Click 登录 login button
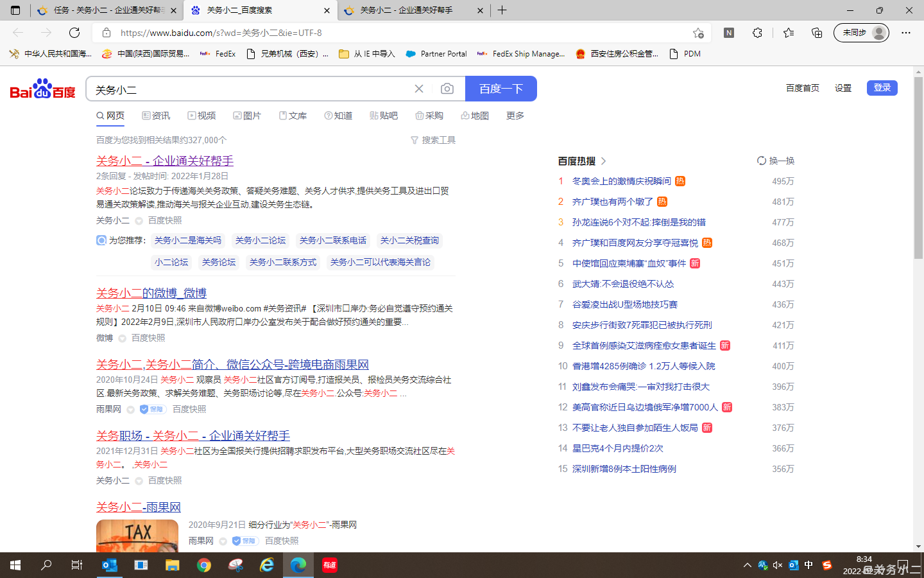Image resolution: width=924 pixels, height=578 pixels. click(882, 88)
